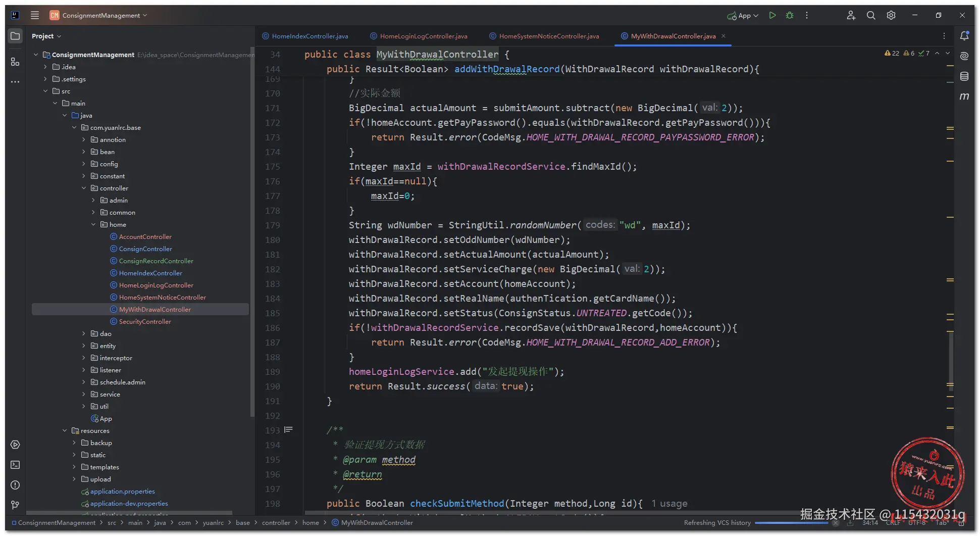Image resolution: width=980 pixels, height=536 pixels.
Task: Click the MyWithDrawalController breadcrumb in status bar
Action: click(373, 522)
